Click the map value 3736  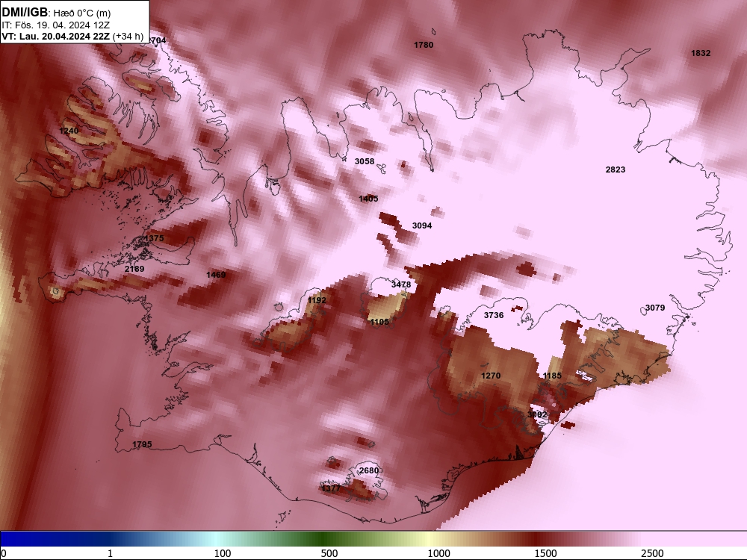[494, 315]
